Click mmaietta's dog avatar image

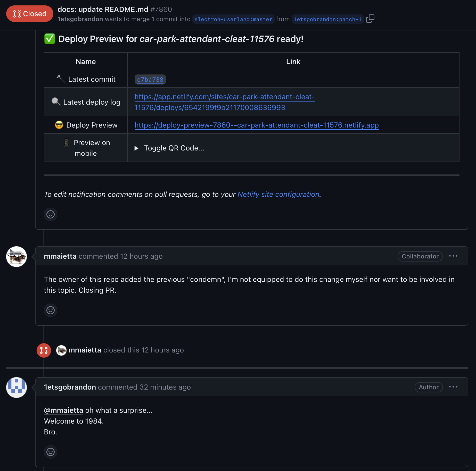[x=17, y=257]
